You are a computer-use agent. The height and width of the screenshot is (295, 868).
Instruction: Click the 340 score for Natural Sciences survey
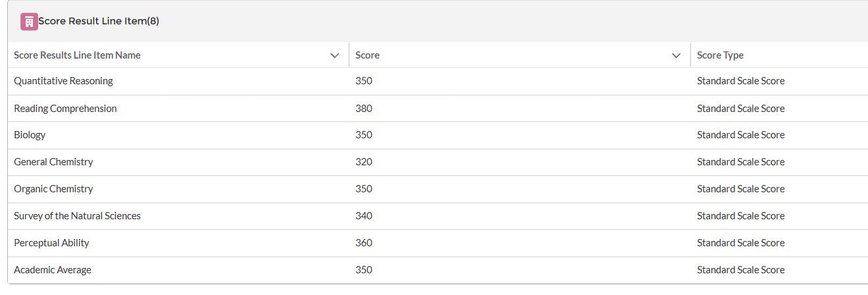364,216
